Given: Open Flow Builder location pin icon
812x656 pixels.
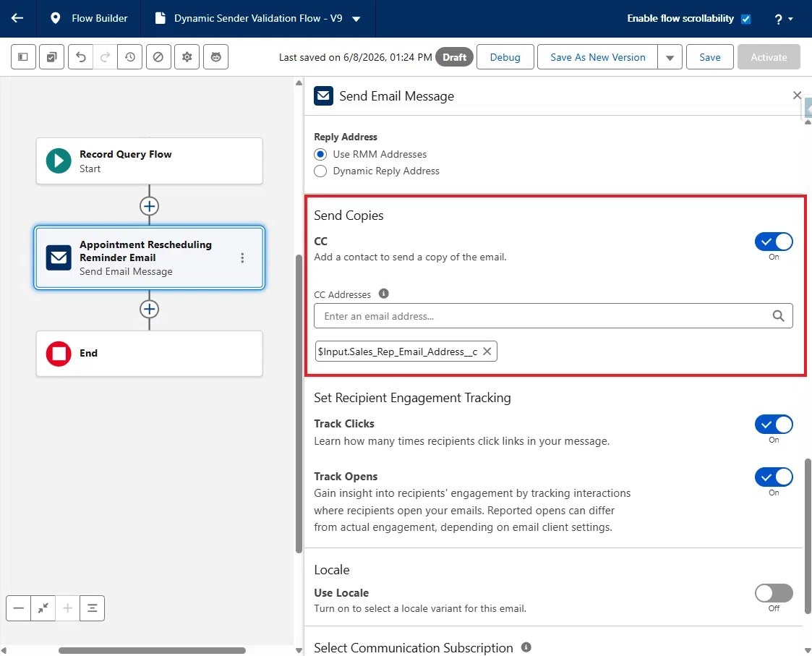Looking at the screenshot, I should coord(55,18).
